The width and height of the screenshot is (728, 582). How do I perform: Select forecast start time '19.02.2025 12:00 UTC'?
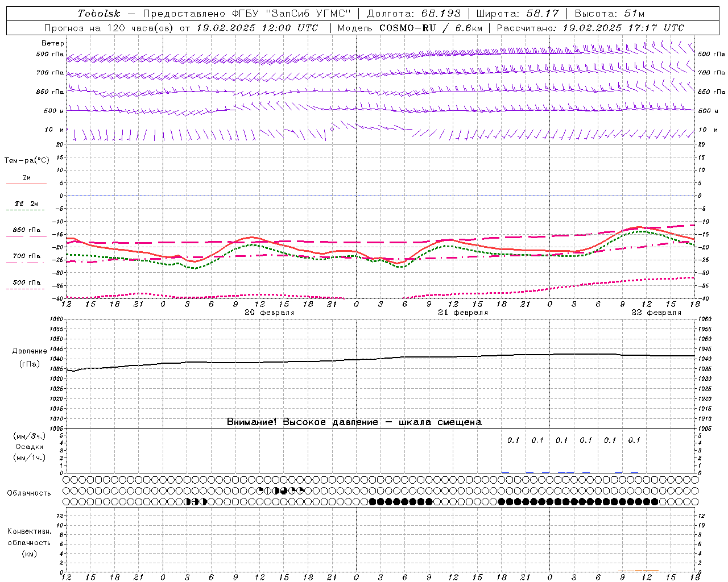tap(257, 28)
